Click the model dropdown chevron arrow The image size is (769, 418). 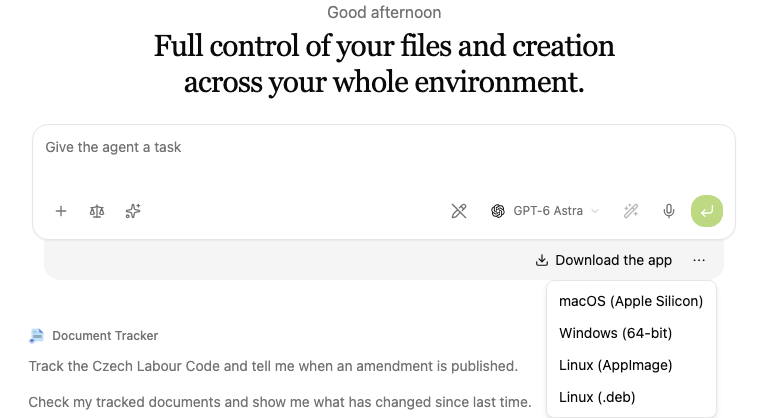click(x=595, y=211)
